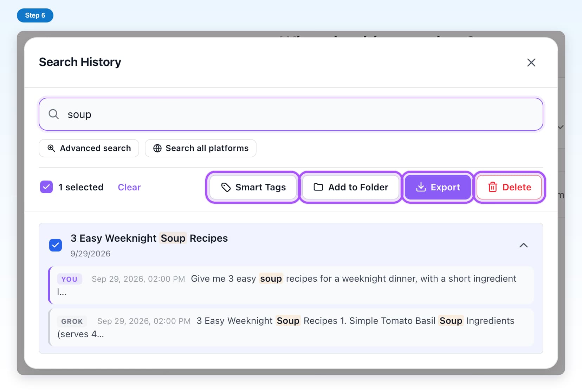
Task: Open Smart Tags for selection
Action: (x=253, y=187)
